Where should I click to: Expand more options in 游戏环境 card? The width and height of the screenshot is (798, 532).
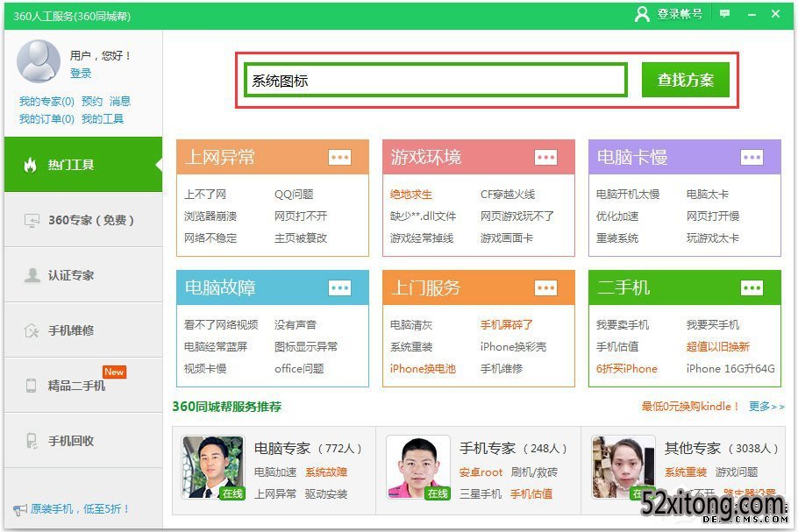coord(545,157)
